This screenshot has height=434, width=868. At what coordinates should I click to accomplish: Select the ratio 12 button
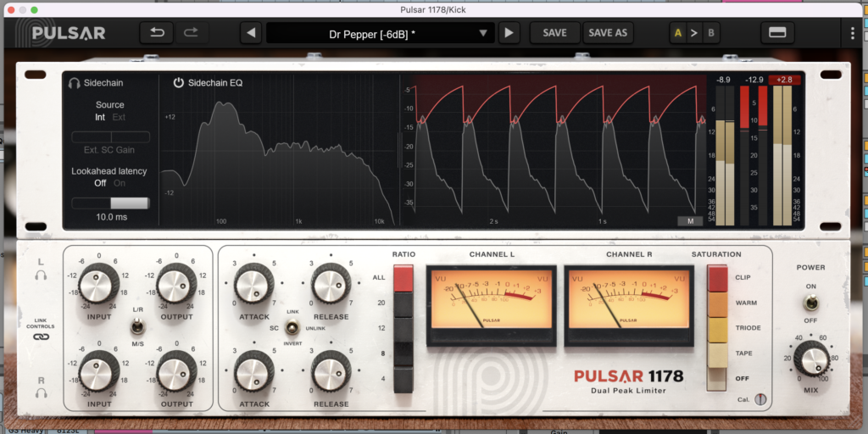click(403, 329)
